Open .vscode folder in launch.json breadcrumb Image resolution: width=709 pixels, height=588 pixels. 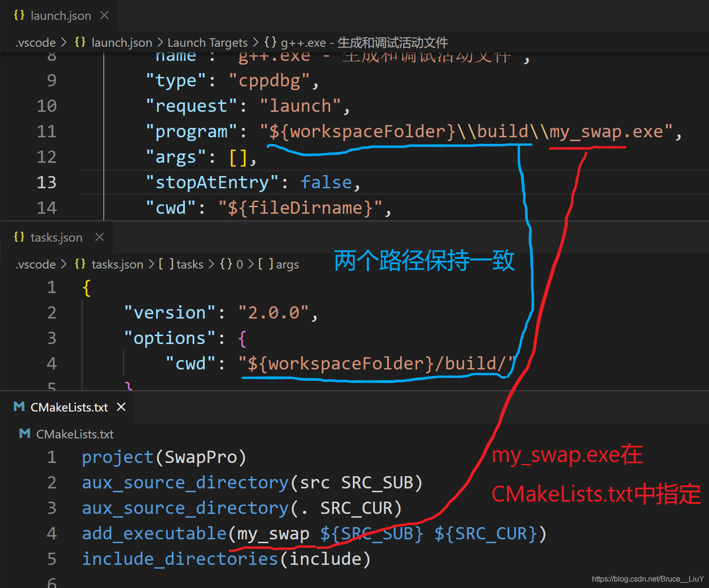pos(36,42)
